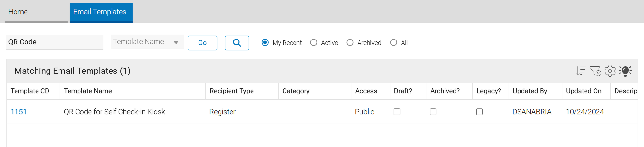
Task: Sort by Updated On column header
Action: click(584, 91)
